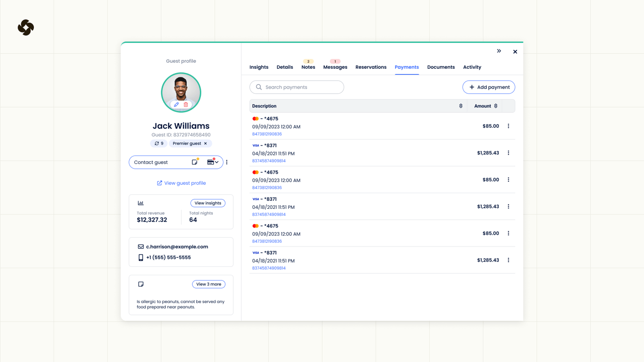Collapse the panel using the double-chevron arrow
The image size is (644, 362).
499,51
